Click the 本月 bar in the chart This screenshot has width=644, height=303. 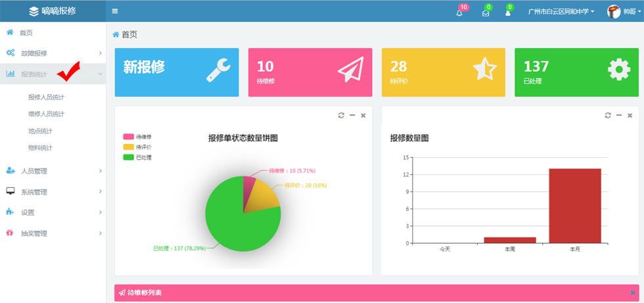click(575, 206)
